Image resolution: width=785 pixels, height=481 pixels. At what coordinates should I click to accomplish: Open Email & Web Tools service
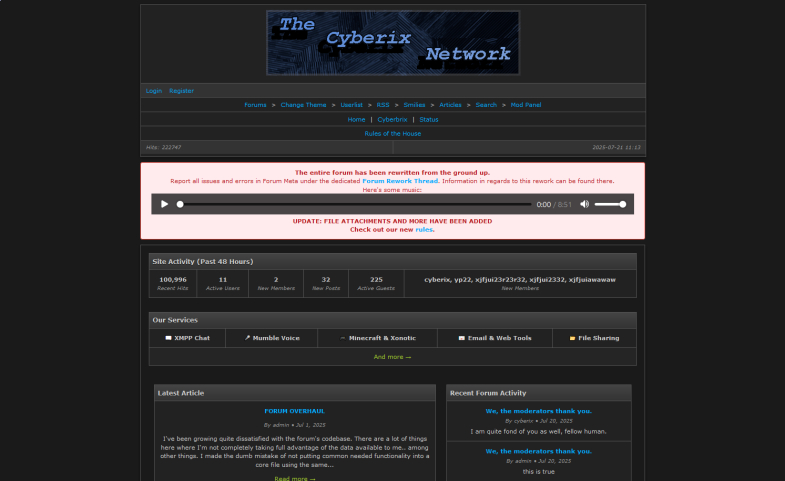(x=495, y=338)
